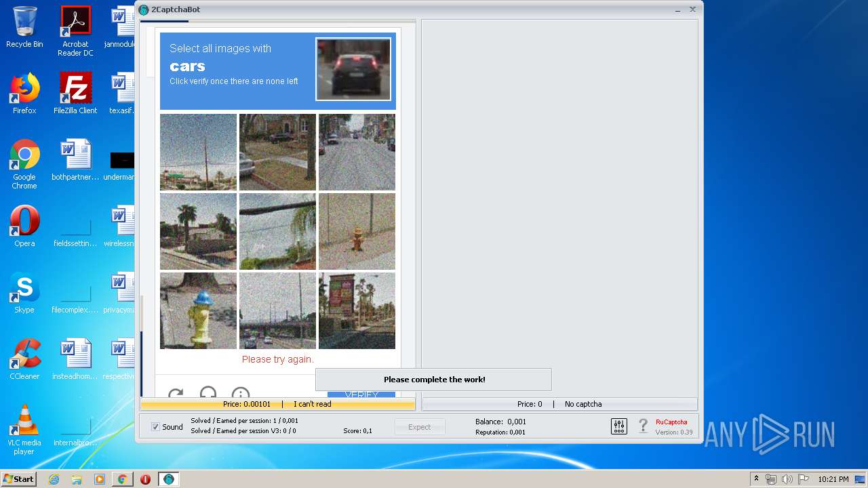The height and width of the screenshot is (488, 868).
Task: Open Windows Media Player taskbar icon
Action: (x=99, y=479)
